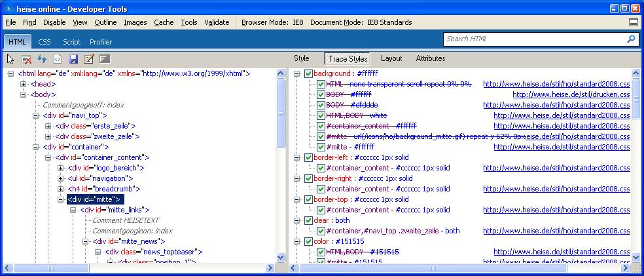The image size is (644, 276).
Task: Click the save HTML floppy disk icon
Action: pos(73,59)
